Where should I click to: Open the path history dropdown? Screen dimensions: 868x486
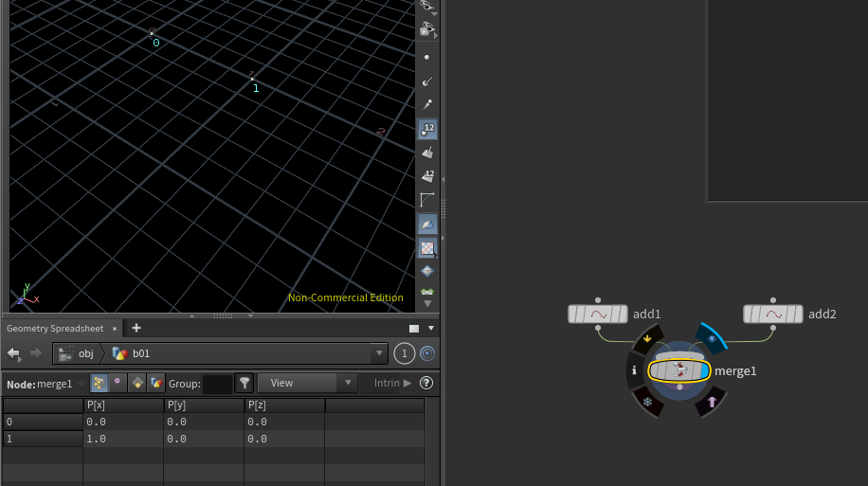coord(379,353)
